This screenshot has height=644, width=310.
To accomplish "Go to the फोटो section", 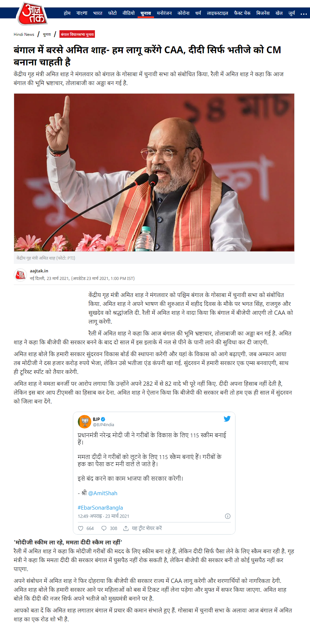I will tap(112, 13).
